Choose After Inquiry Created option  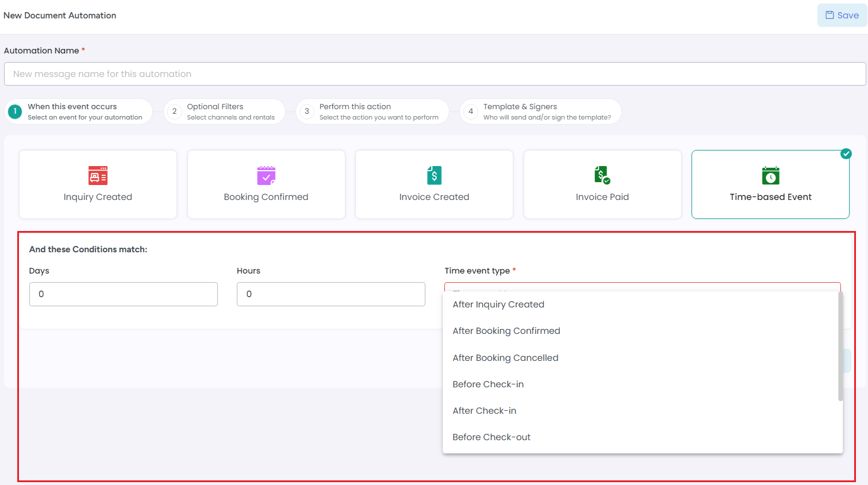(x=640, y=305)
